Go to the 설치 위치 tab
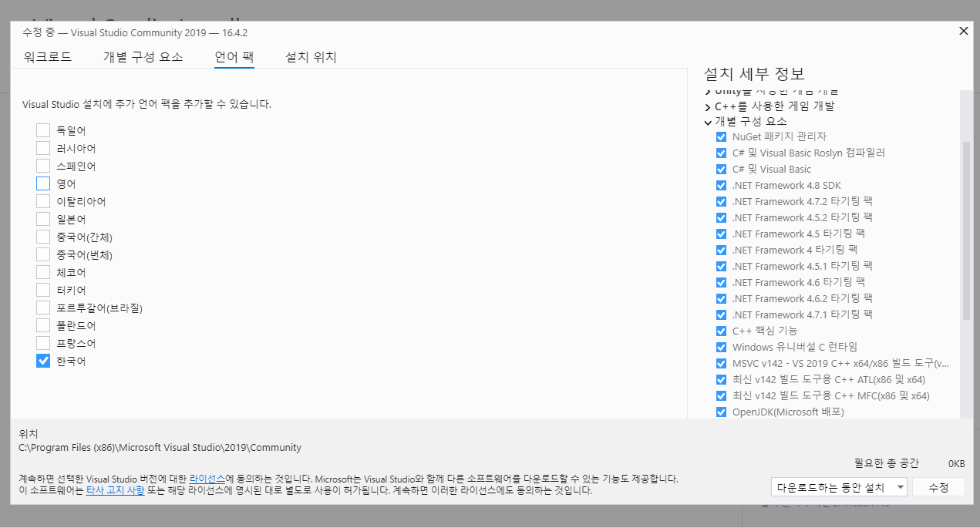 pyautogui.click(x=311, y=57)
